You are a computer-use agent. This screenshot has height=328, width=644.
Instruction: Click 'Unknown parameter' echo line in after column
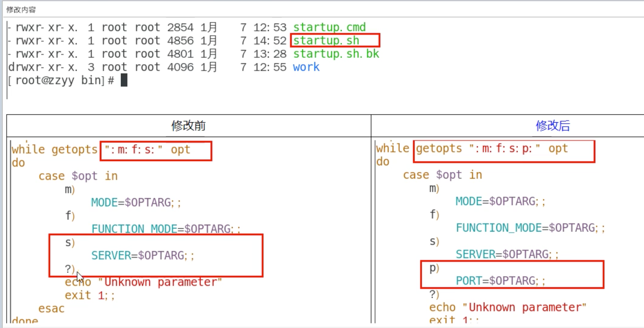[x=508, y=307]
